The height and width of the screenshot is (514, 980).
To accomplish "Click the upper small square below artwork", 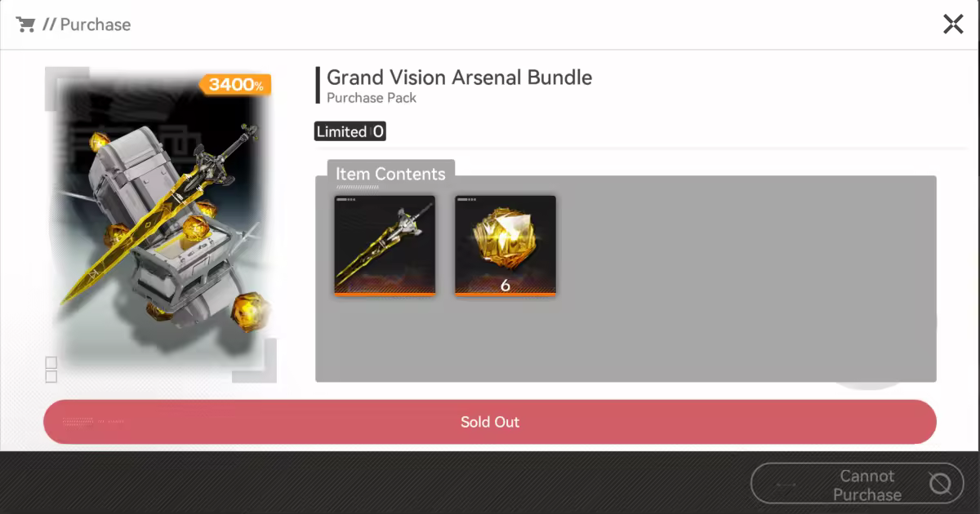I will coord(51,362).
